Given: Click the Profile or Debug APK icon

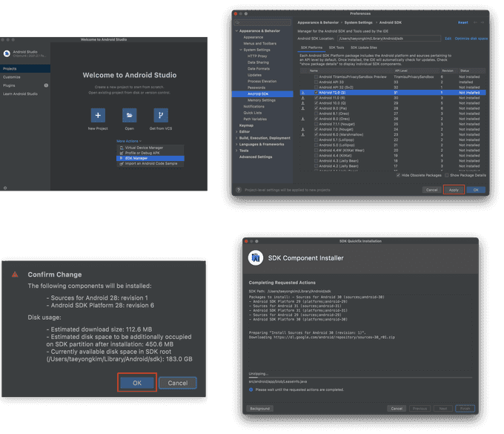Looking at the screenshot, I should [x=122, y=153].
